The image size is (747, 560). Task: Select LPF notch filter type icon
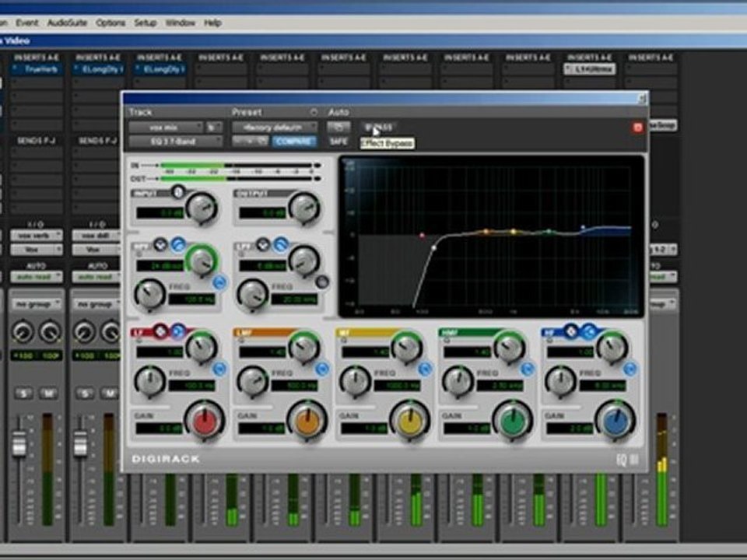[263, 244]
